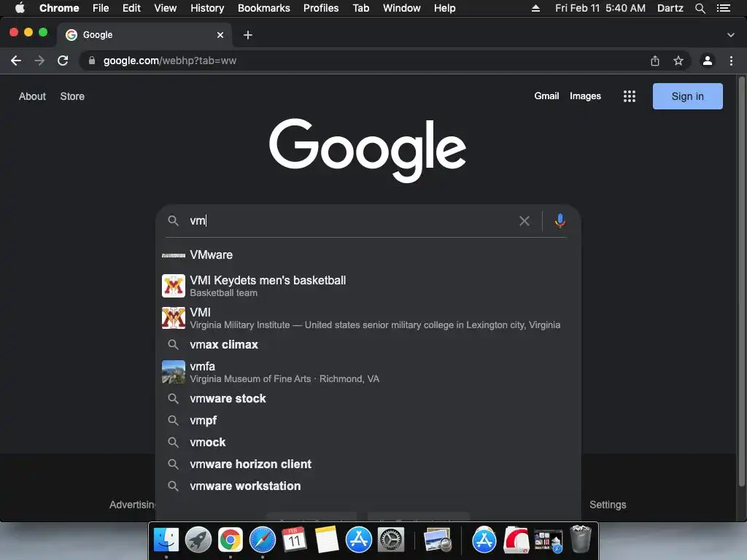Open Finder from the Dock

166,540
